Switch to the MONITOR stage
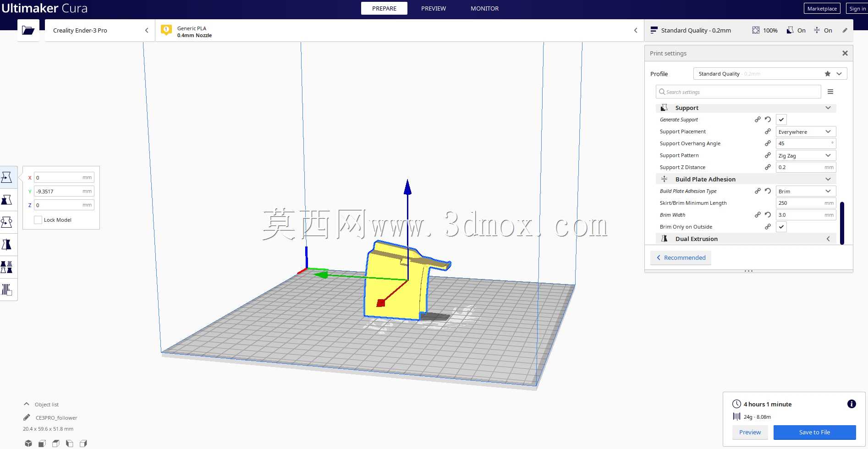This screenshot has height=449, width=868. click(x=484, y=8)
